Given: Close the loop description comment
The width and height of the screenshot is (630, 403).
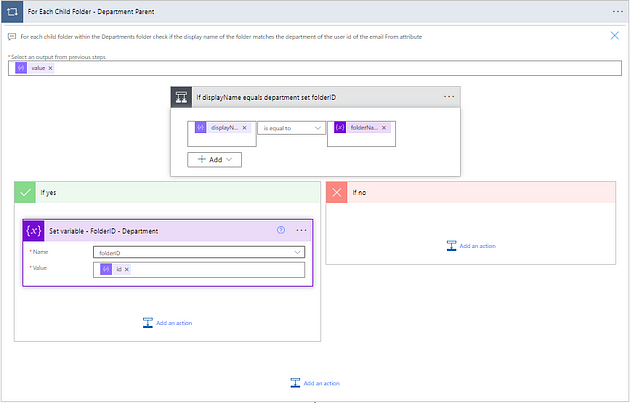Looking at the screenshot, I should (x=614, y=36).
